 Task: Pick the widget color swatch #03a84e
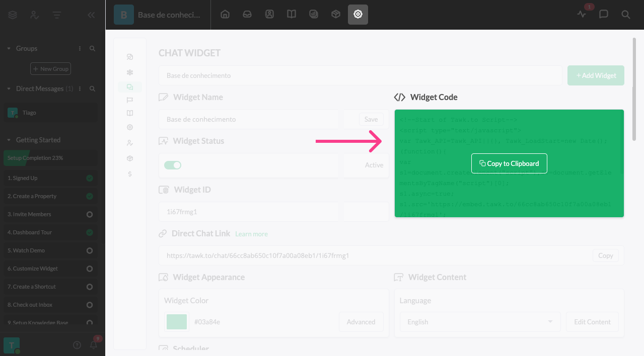[x=177, y=322]
